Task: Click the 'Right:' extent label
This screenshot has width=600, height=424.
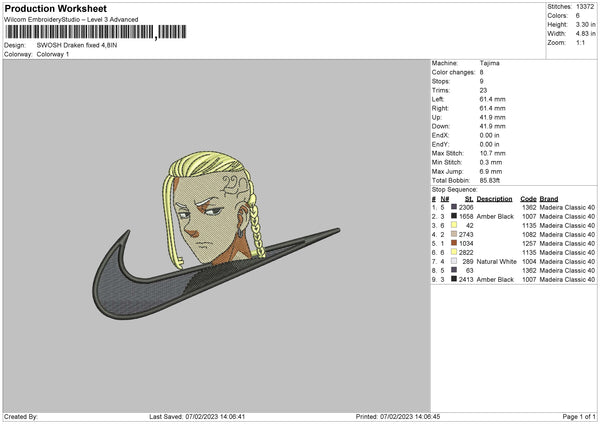Action: click(x=440, y=108)
